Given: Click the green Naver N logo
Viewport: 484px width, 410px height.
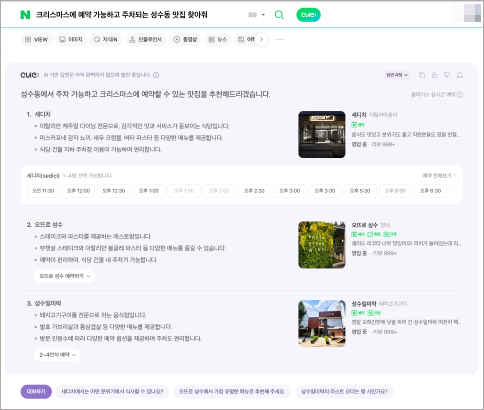Looking at the screenshot, I should point(25,15).
